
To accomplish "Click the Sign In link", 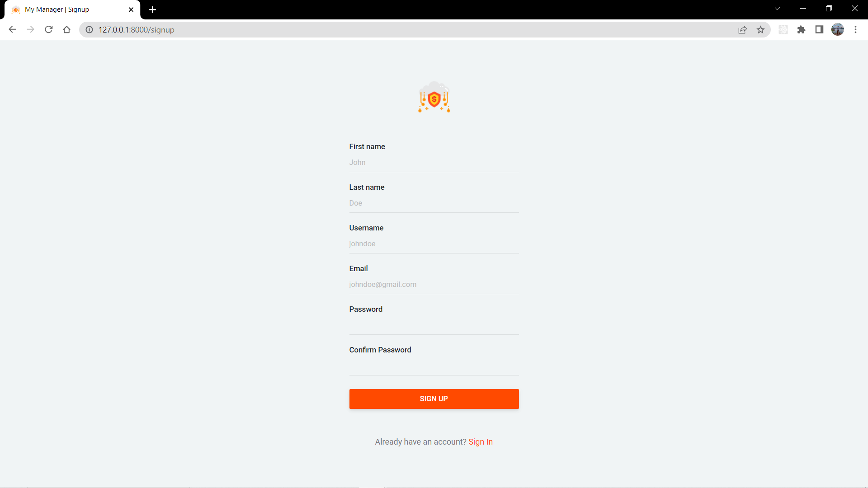I will pyautogui.click(x=481, y=441).
